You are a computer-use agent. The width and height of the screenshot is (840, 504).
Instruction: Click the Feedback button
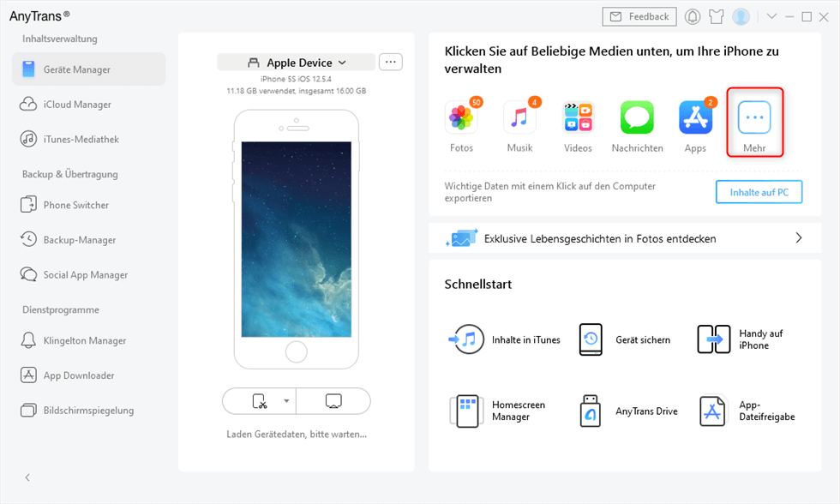[639, 16]
